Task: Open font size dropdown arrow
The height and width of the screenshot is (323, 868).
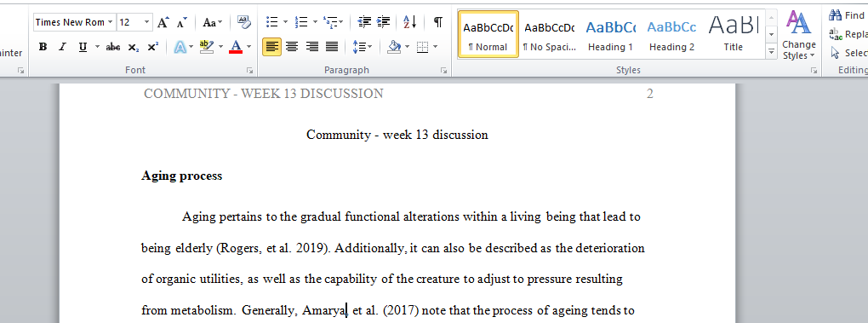Action: (x=146, y=22)
